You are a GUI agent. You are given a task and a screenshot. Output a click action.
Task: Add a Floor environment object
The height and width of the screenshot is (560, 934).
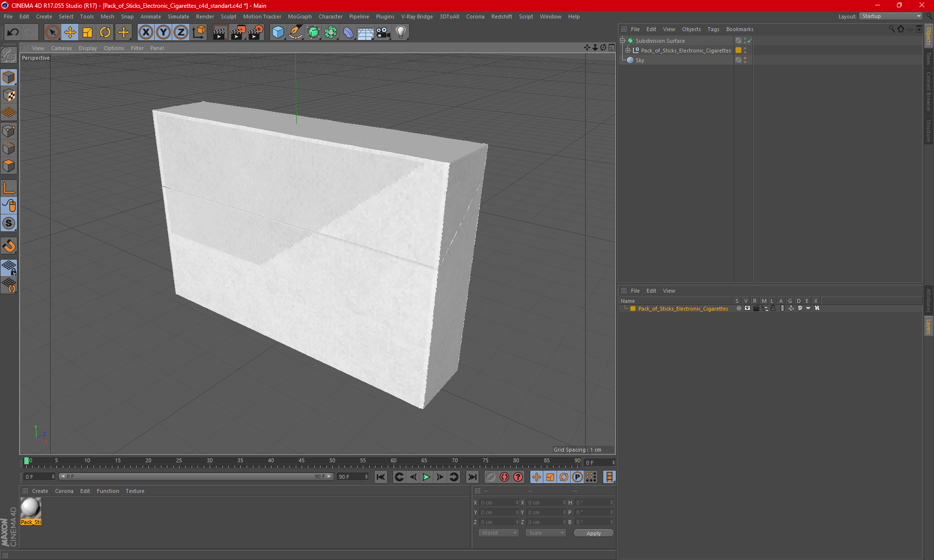click(x=365, y=33)
